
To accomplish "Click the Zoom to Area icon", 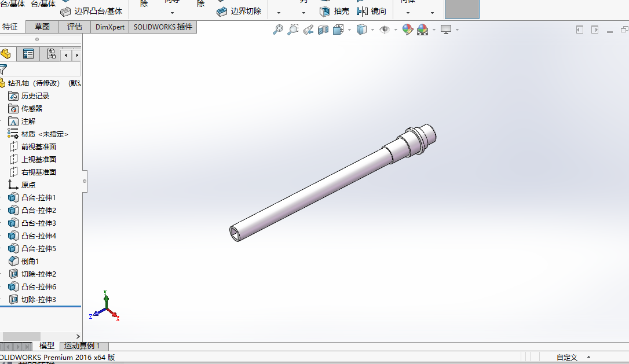I will click(x=293, y=30).
